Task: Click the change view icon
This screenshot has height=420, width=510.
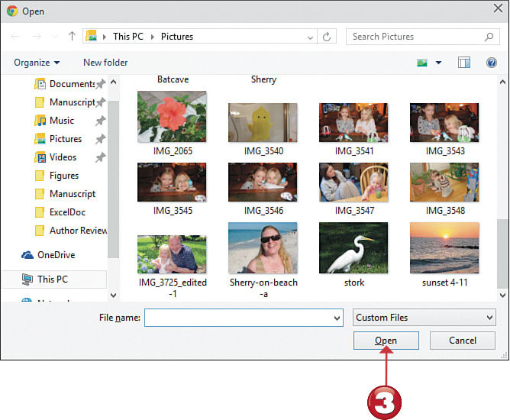Action: coord(422,63)
